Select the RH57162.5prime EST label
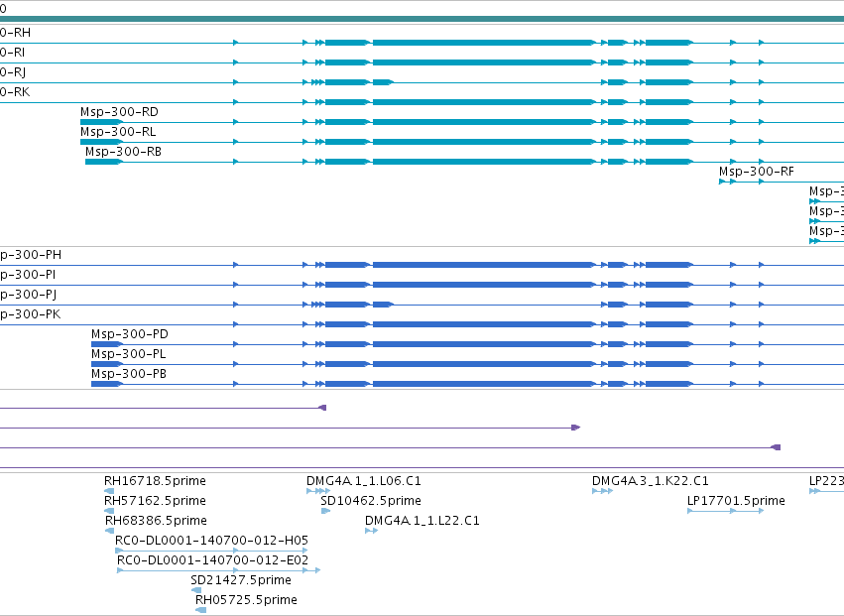The height and width of the screenshot is (616, 844). click(x=155, y=501)
